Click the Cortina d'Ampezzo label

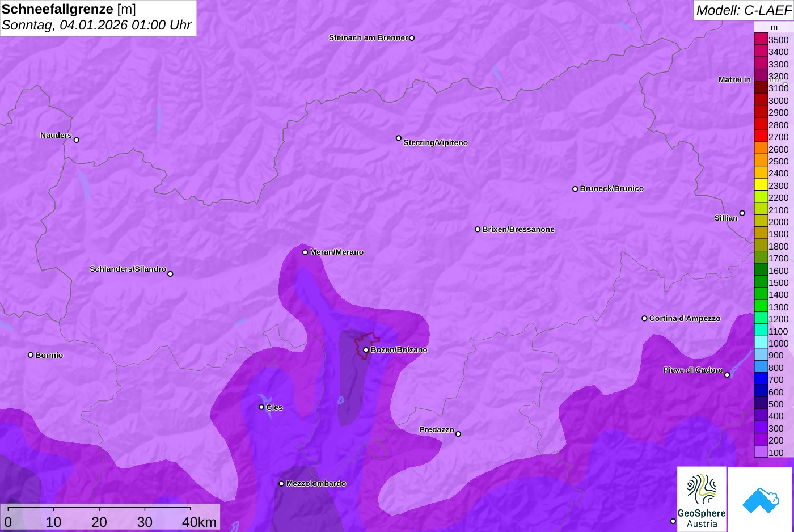(685, 319)
